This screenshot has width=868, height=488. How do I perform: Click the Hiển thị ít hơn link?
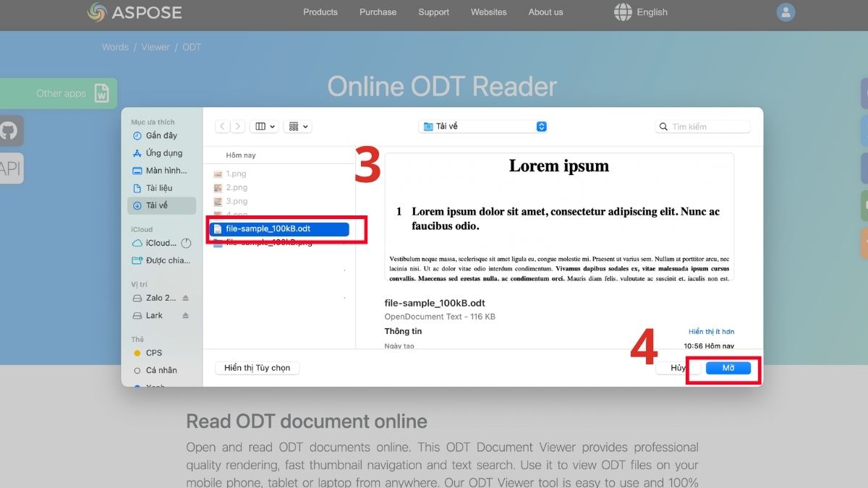click(711, 331)
